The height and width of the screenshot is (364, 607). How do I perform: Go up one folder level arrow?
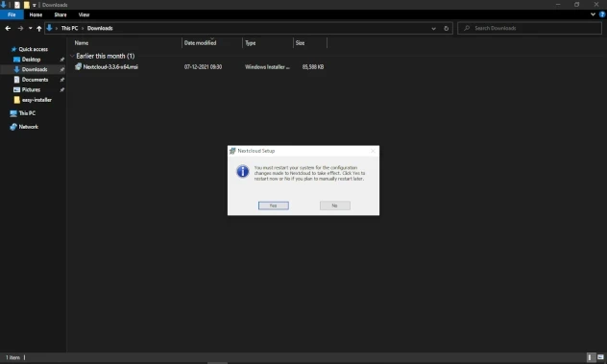[38, 28]
